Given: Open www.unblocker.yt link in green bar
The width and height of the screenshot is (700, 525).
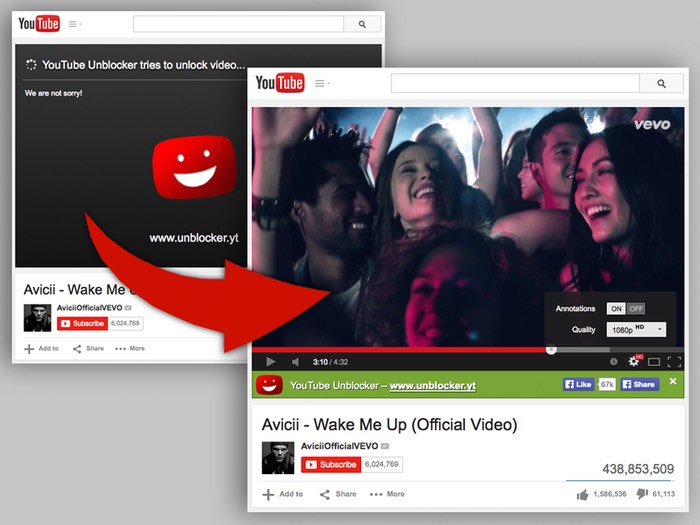Looking at the screenshot, I should tap(433, 386).
